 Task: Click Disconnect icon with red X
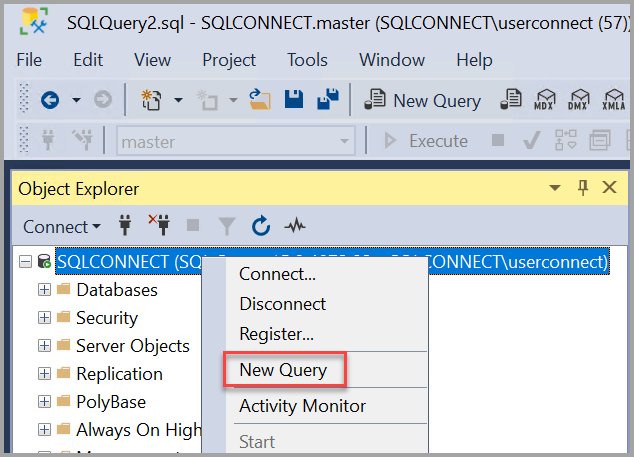159,225
